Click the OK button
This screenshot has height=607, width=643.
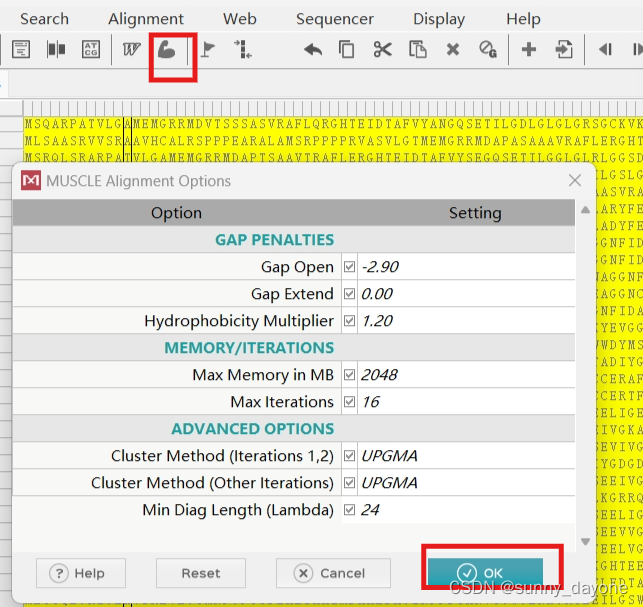486,573
